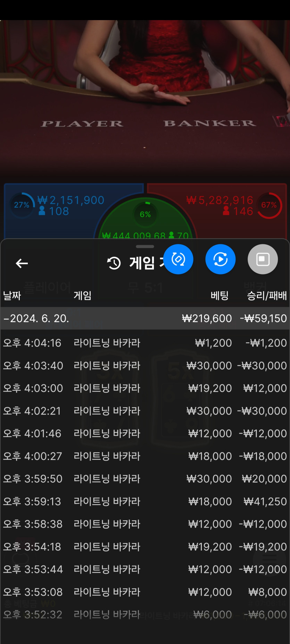Viewport: 290px width, 644px height.
Task: Click the blue replay play icon button
Action: (221, 259)
